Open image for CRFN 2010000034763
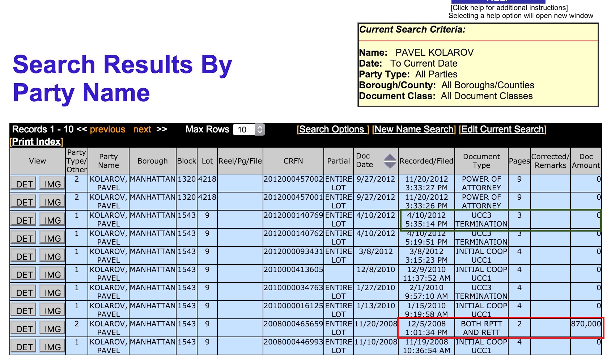This screenshot has width=607, height=364. 52,292
